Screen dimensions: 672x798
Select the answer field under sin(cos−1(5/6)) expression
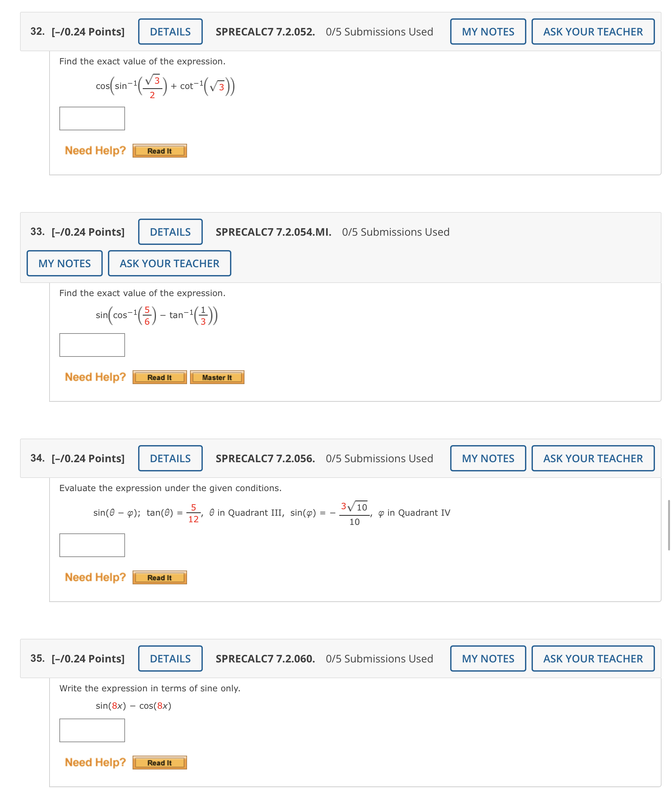pyautogui.click(x=92, y=345)
